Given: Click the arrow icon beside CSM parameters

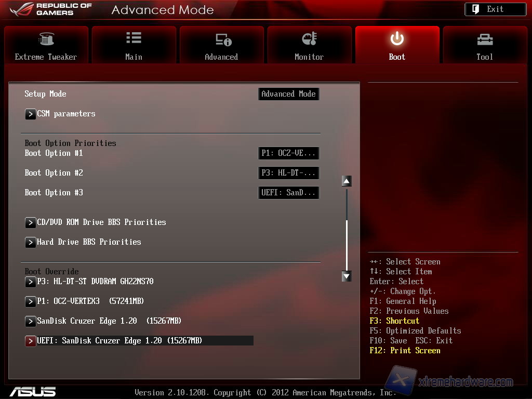Looking at the screenshot, I should coord(30,114).
